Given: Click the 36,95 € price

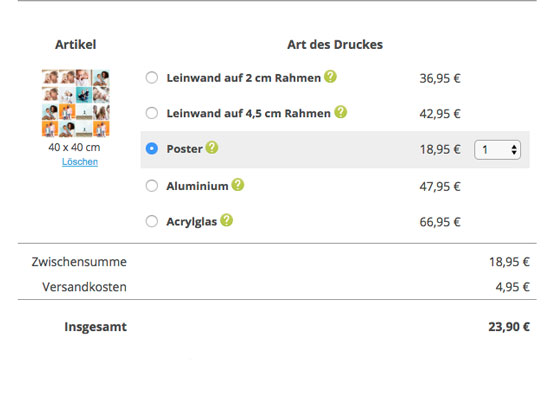Looking at the screenshot, I should (x=440, y=79).
